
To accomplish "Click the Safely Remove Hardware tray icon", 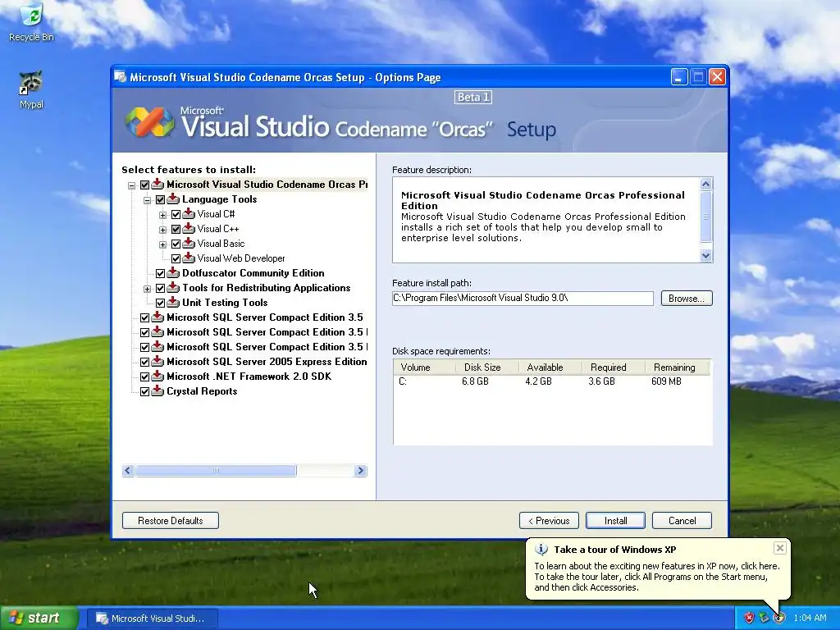I will (x=764, y=618).
